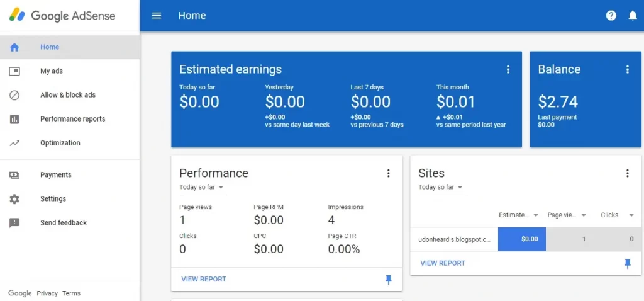Click the Google AdSense logo

pyautogui.click(x=62, y=16)
